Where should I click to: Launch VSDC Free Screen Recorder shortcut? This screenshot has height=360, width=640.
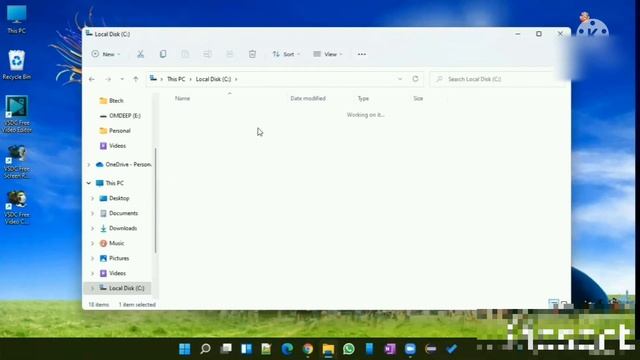pyautogui.click(x=17, y=162)
